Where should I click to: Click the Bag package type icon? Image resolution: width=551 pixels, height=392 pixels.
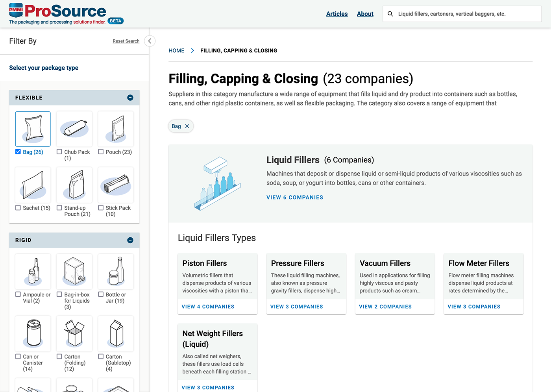click(x=33, y=129)
